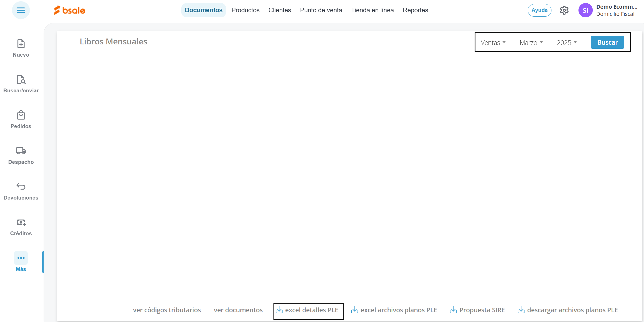Open settings gear icon
This screenshot has width=644, height=322.
[x=564, y=10]
